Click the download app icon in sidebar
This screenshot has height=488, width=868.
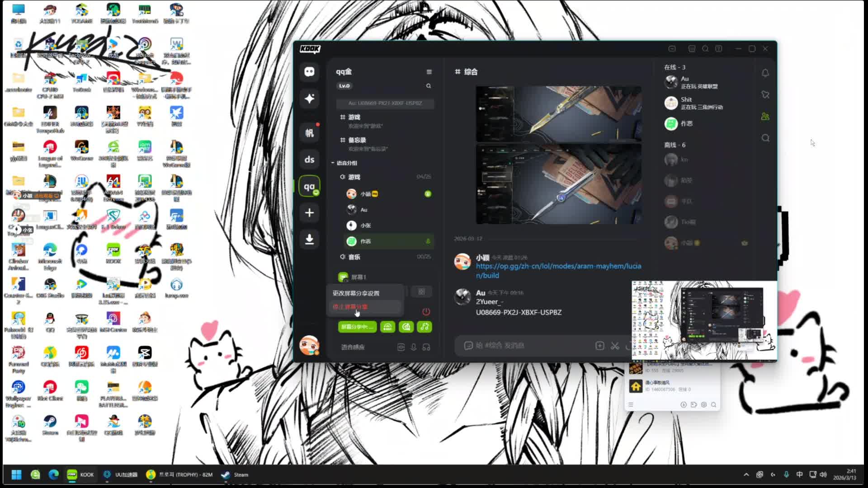309,239
